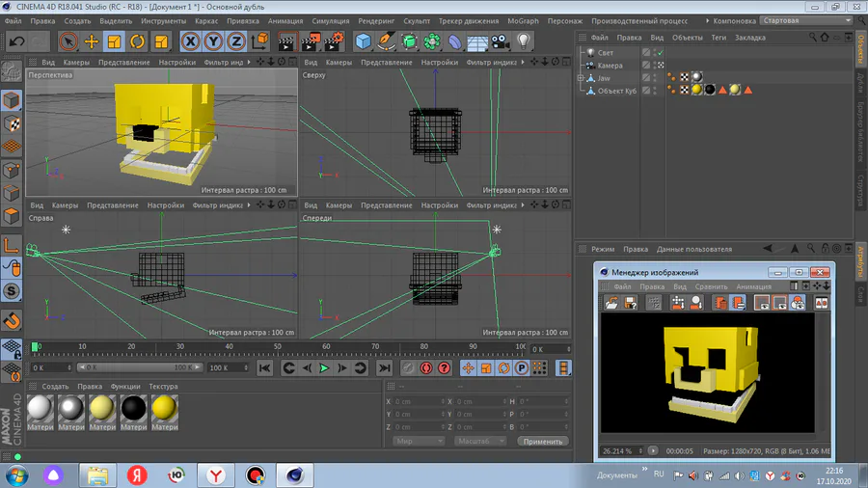
Task: Click the camera object icon in toolbar
Action: pyautogui.click(x=500, y=41)
